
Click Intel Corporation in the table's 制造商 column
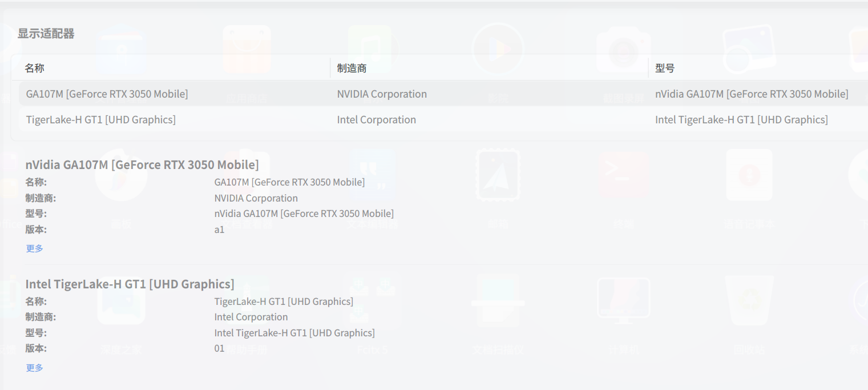click(x=377, y=119)
